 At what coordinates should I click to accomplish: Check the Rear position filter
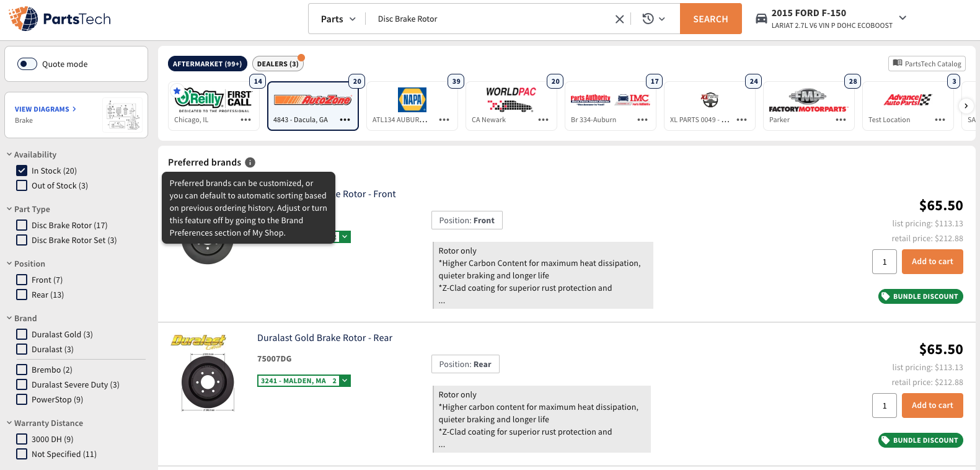22,295
